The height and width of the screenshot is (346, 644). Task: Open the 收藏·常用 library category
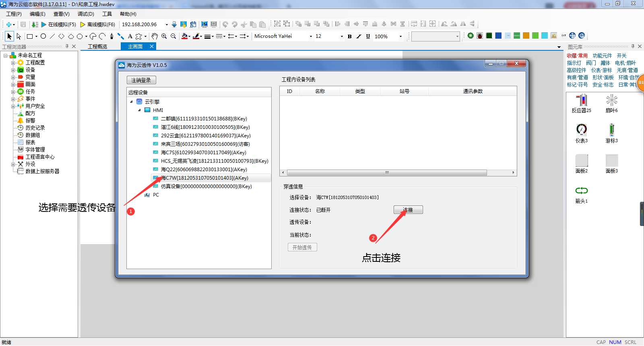click(x=577, y=56)
